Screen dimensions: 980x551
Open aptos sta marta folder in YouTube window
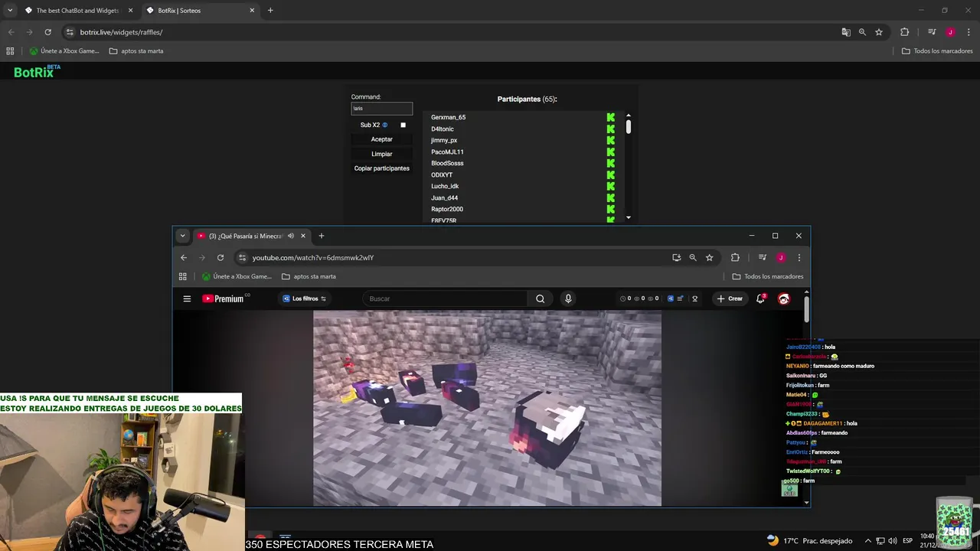point(309,276)
